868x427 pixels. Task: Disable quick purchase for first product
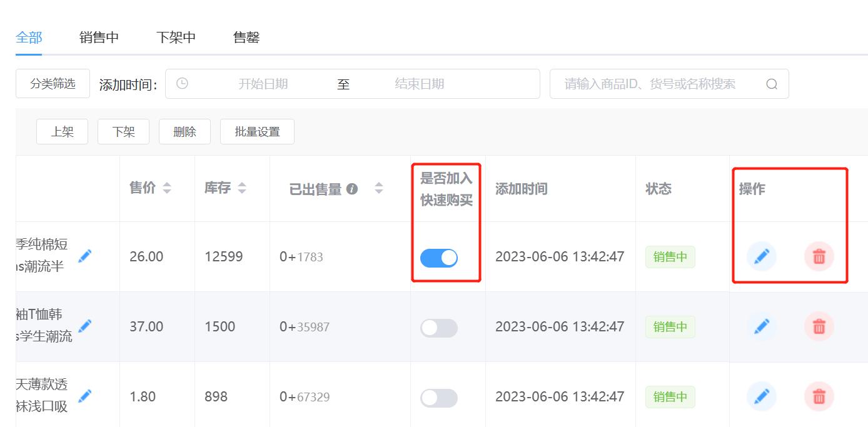coord(439,258)
